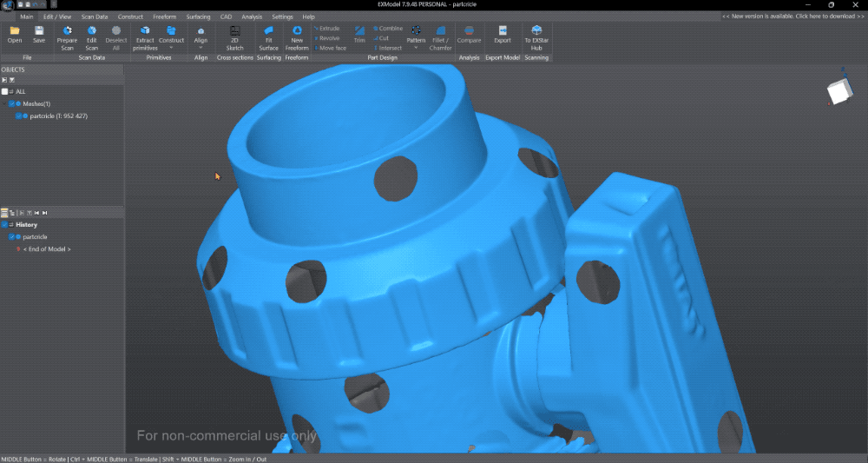Click the view orientation cube
Viewport: 868px width, 463px height.
838,91
